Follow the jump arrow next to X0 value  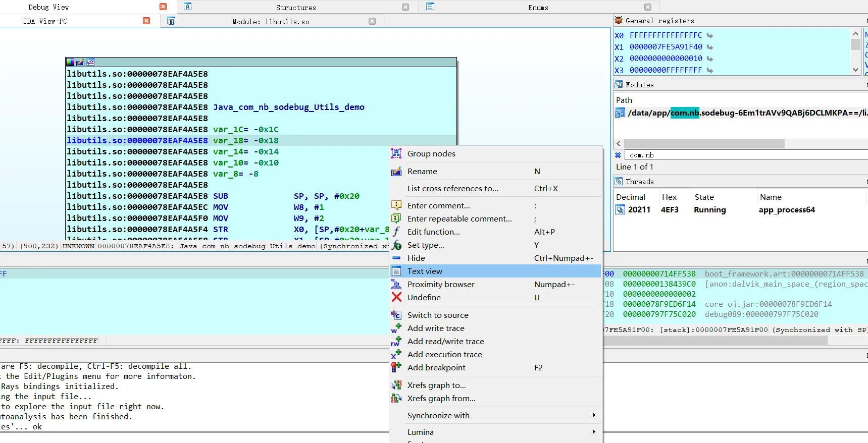710,35
